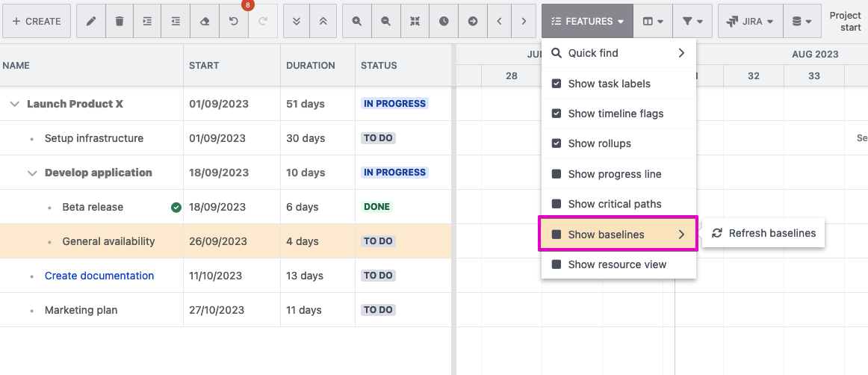Click the zoom to fit icon
This screenshot has height=375, width=868.
click(x=415, y=22)
